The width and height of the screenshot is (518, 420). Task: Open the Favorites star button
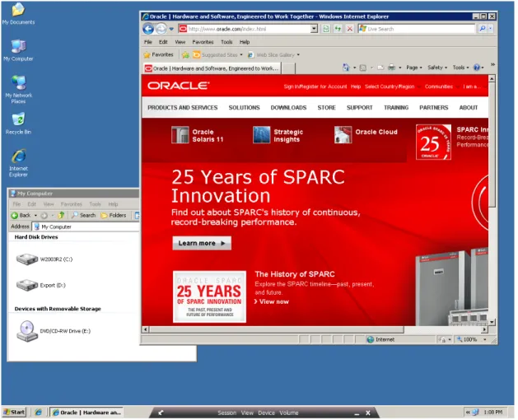[159, 54]
